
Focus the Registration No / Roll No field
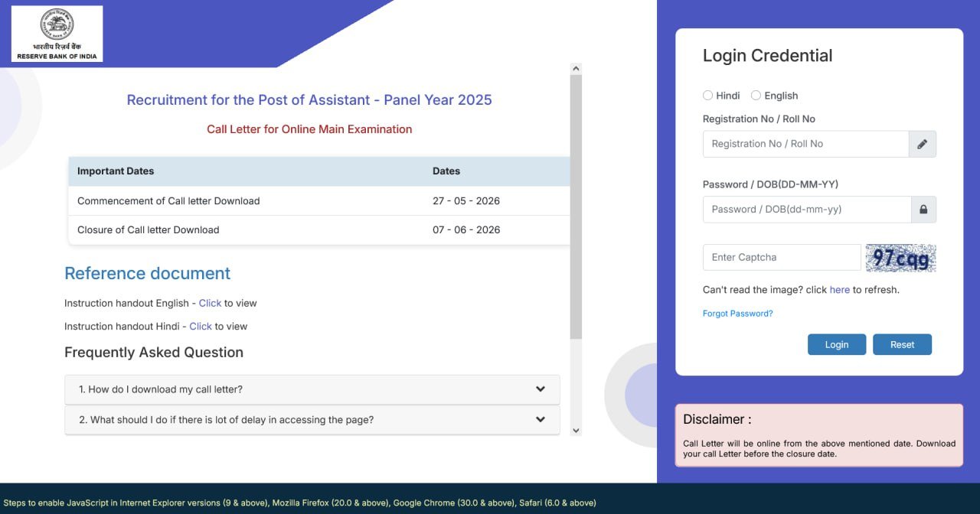click(805, 144)
